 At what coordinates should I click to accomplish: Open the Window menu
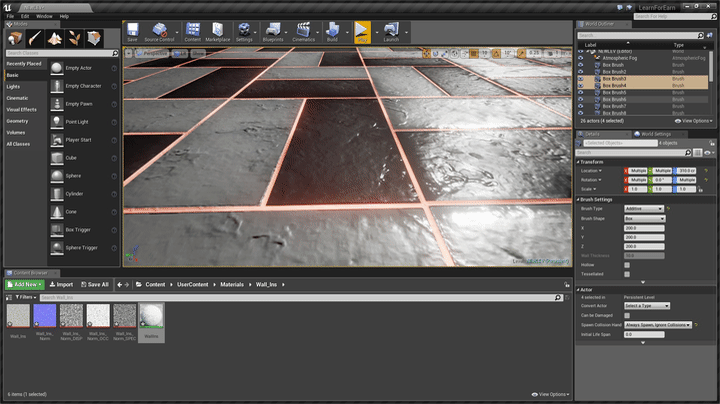tap(44, 16)
